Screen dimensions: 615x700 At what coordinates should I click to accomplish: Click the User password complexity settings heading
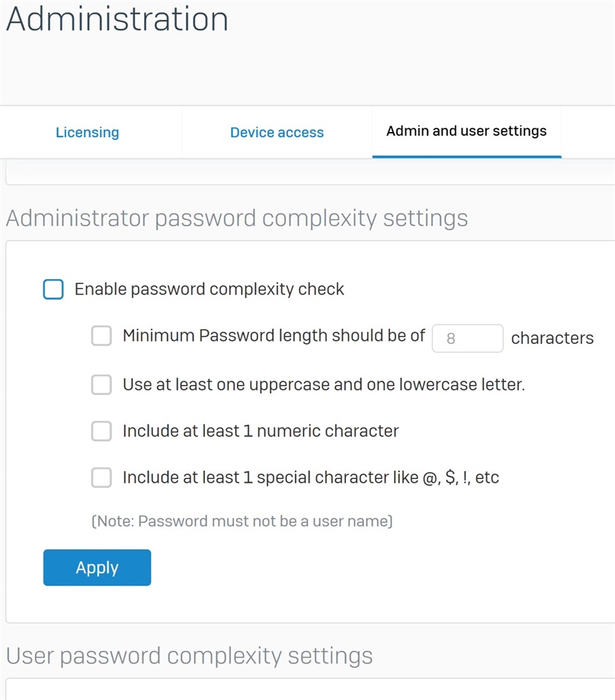point(189,657)
